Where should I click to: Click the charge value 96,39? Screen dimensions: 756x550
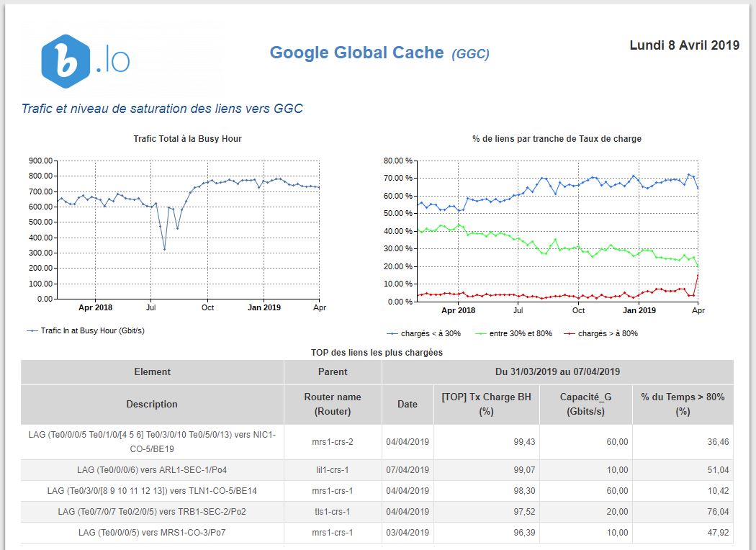tap(524, 533)
